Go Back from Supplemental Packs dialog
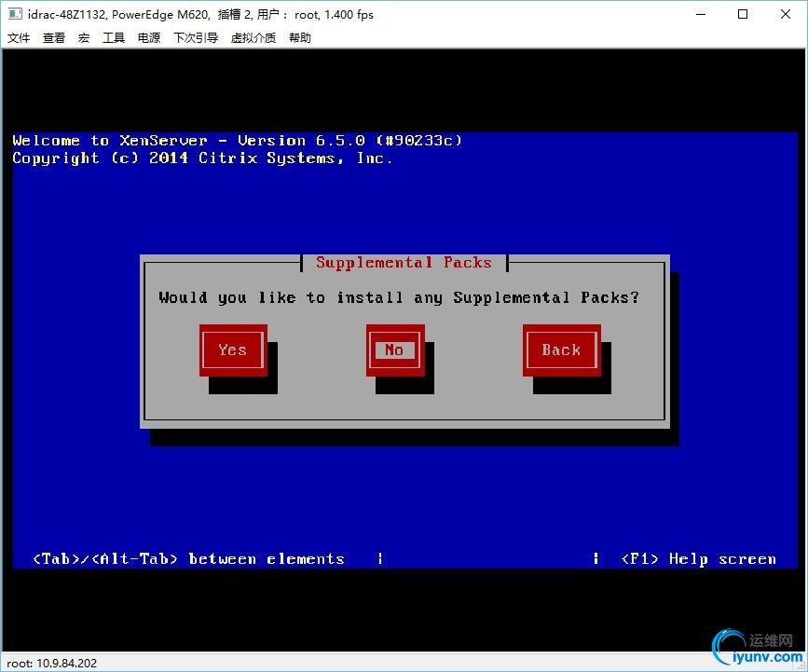 [562, 350]
